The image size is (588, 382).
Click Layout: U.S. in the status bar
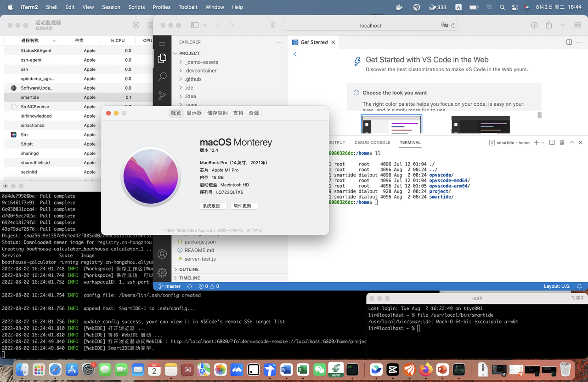tap(557, 286)
